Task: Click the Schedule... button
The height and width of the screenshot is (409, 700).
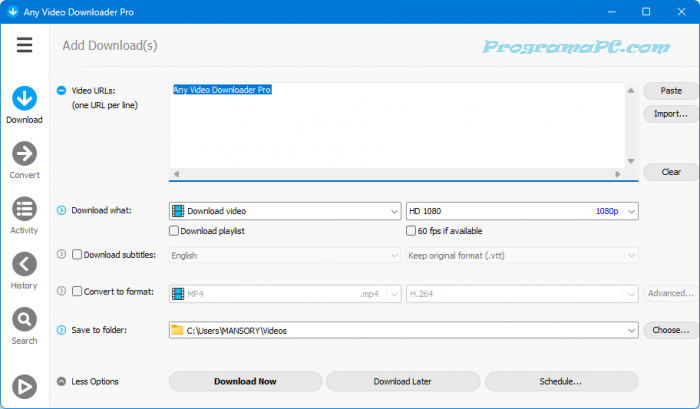Action: tap(561, 381)
